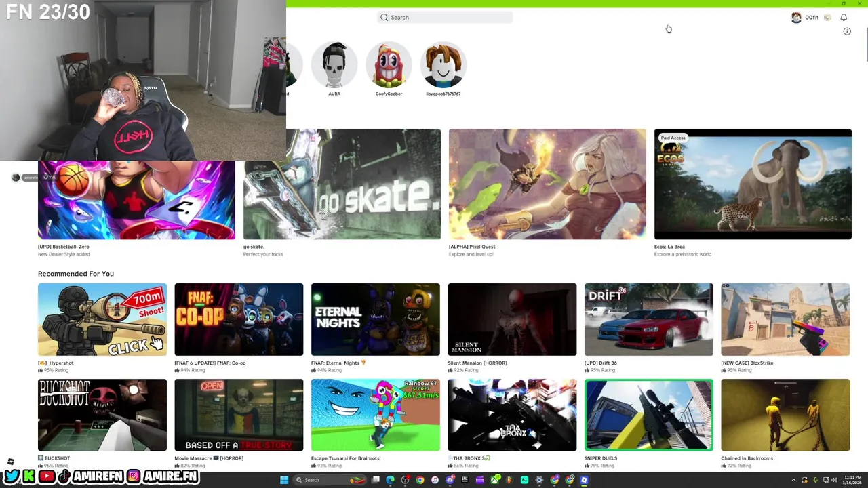The image size is (868, 488).
Task: Open the clock and date flyout
Action: [x=852, y=480]
